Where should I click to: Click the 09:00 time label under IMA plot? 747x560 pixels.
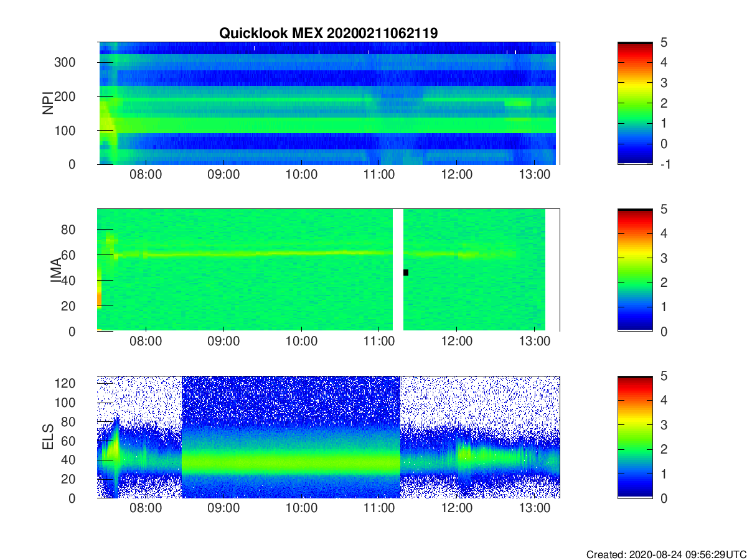tap(223, 342)
